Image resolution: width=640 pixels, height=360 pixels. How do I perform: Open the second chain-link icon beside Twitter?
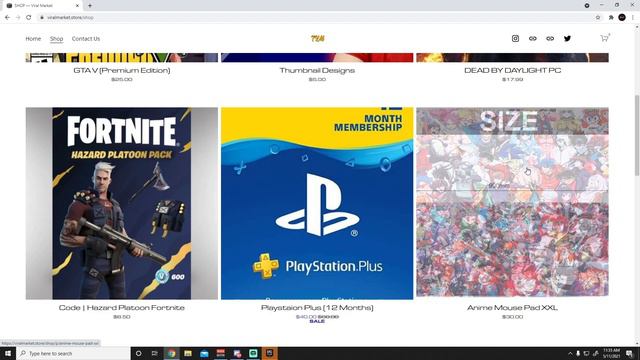[550, 38]
